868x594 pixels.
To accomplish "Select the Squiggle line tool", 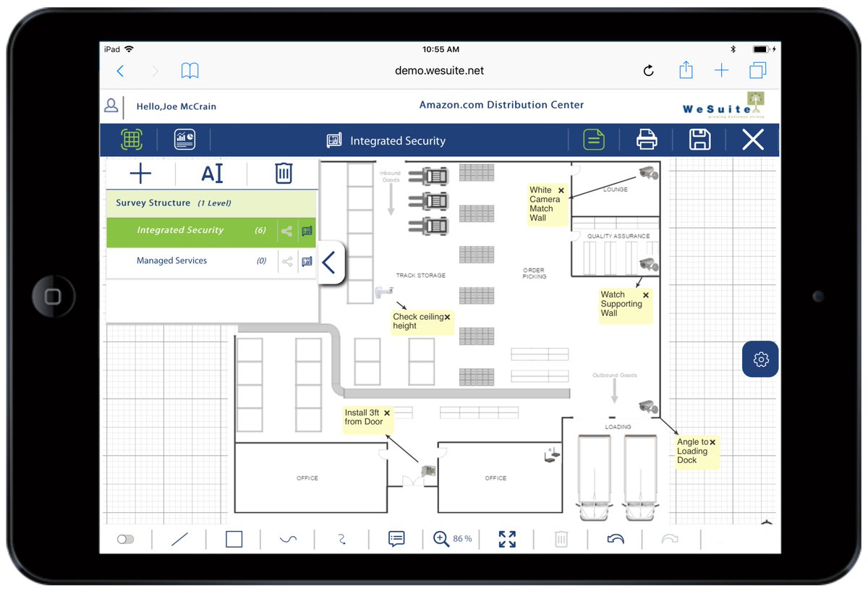I will (x=341, y=538).
